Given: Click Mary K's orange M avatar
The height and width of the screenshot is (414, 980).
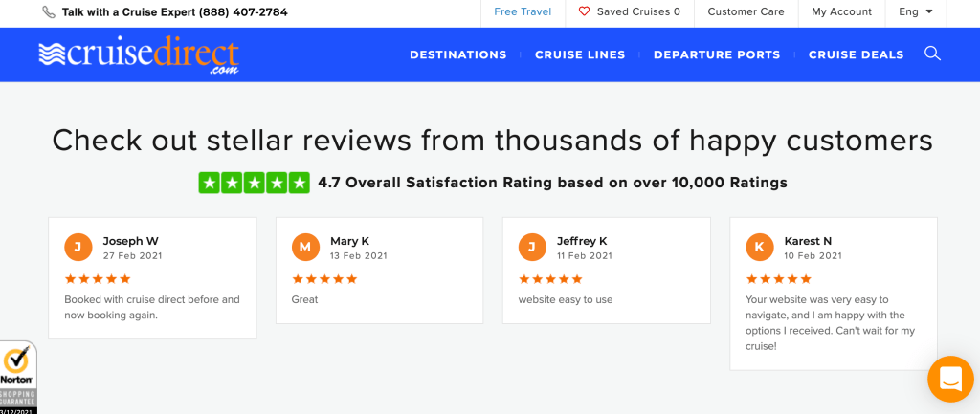Looking at the screenshot, I should (x=305, y=248).
